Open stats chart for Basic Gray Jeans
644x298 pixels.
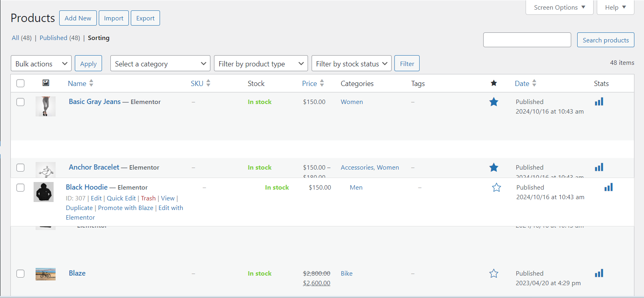click(599, 102)
